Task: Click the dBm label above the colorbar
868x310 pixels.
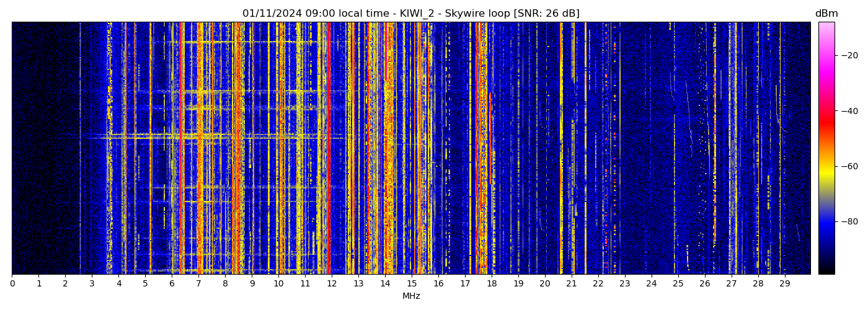Action: (826, 14)
